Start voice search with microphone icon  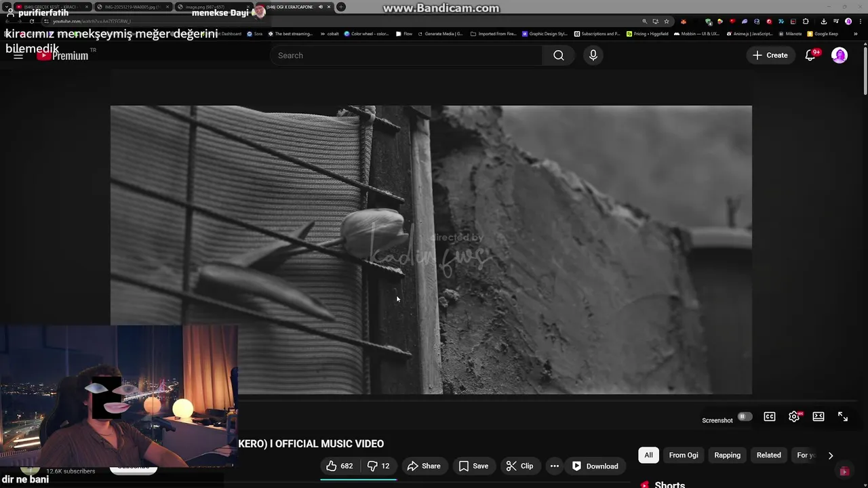(593, 56)
